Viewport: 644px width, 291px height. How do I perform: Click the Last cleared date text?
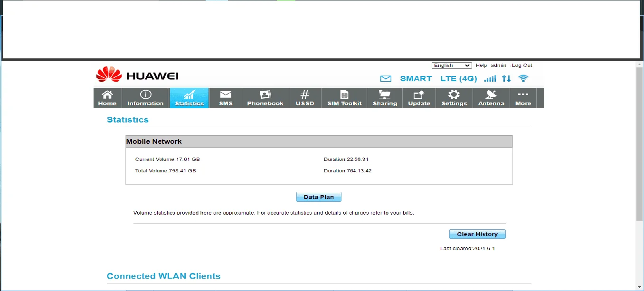coord(467,249)
